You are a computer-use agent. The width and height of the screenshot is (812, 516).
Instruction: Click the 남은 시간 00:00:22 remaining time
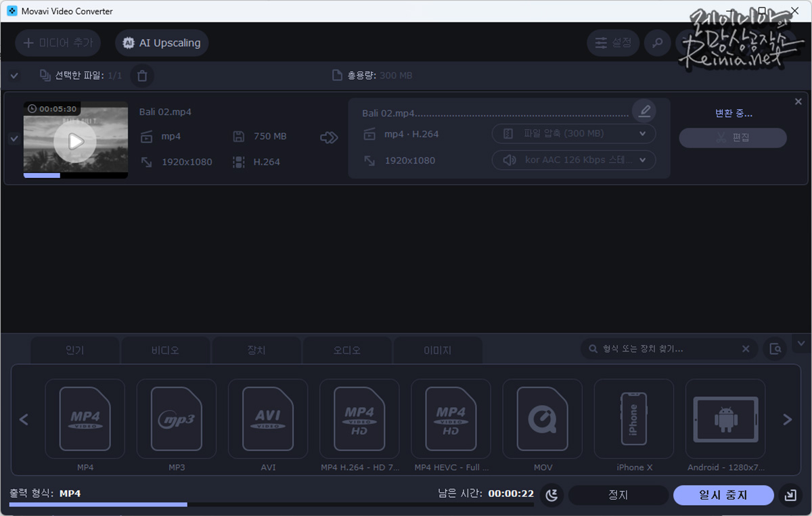486,494
